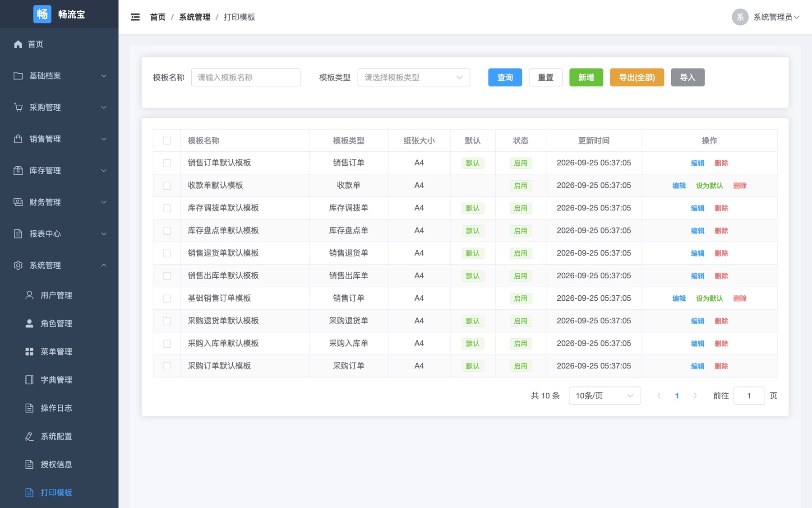812x508 pixels.
Task: Click the blue 查询 button
Action: tap(505, 77)
